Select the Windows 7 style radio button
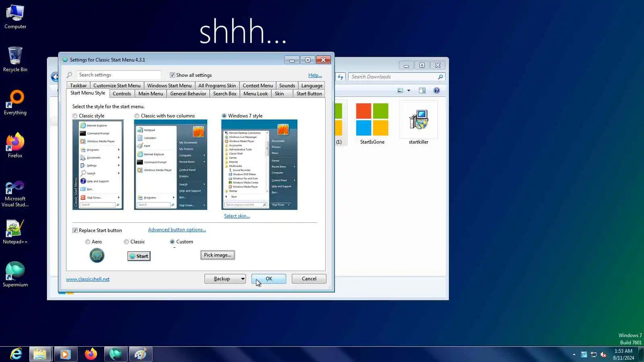This screenshot has width=644, height=362. (224, 116)
